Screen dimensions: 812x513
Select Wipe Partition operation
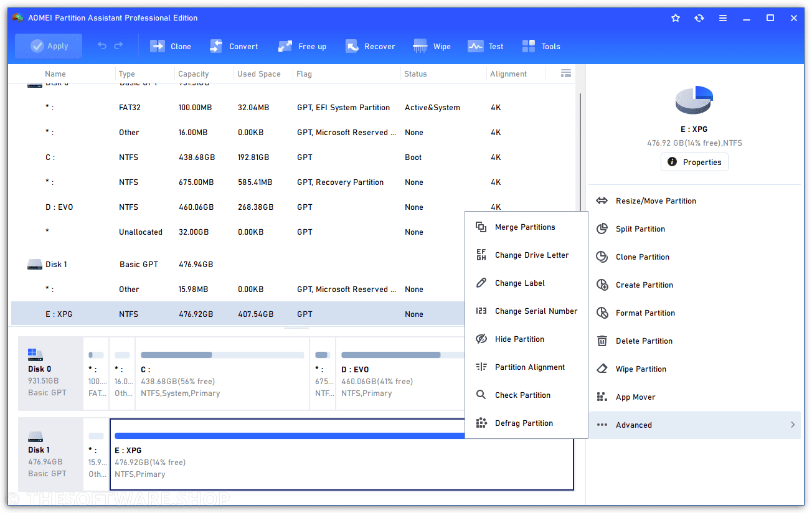(x=694, y=369)
